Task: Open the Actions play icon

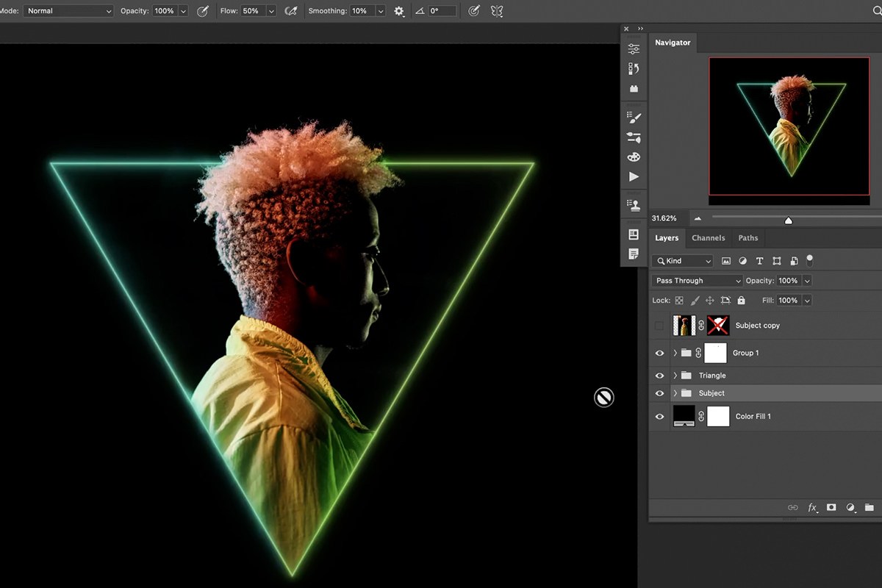Action: click(x=634, y=177)
